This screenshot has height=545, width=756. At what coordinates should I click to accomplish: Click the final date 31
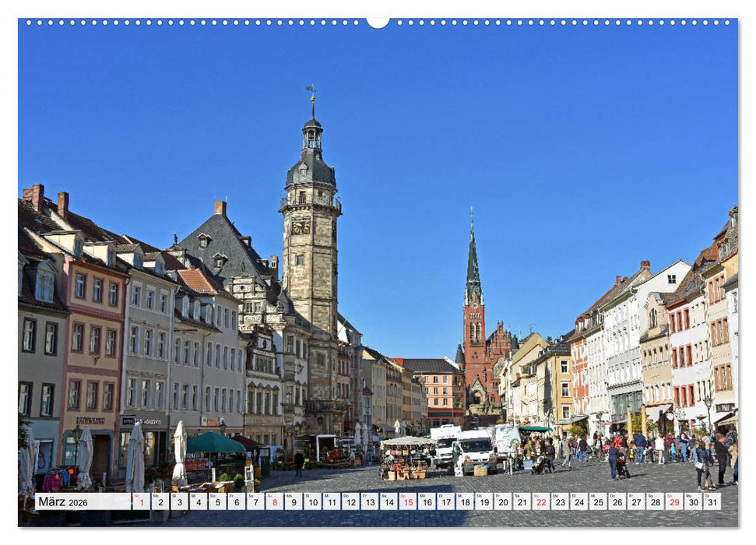tap(714, 503)
